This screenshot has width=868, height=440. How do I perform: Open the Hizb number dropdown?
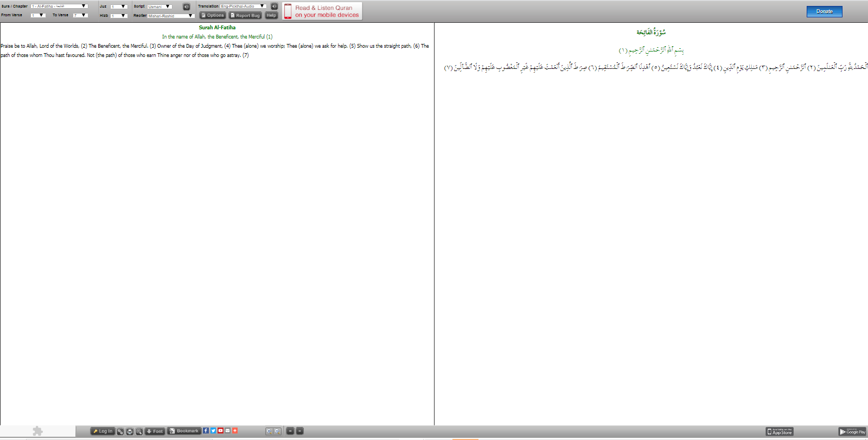(119, 16)
